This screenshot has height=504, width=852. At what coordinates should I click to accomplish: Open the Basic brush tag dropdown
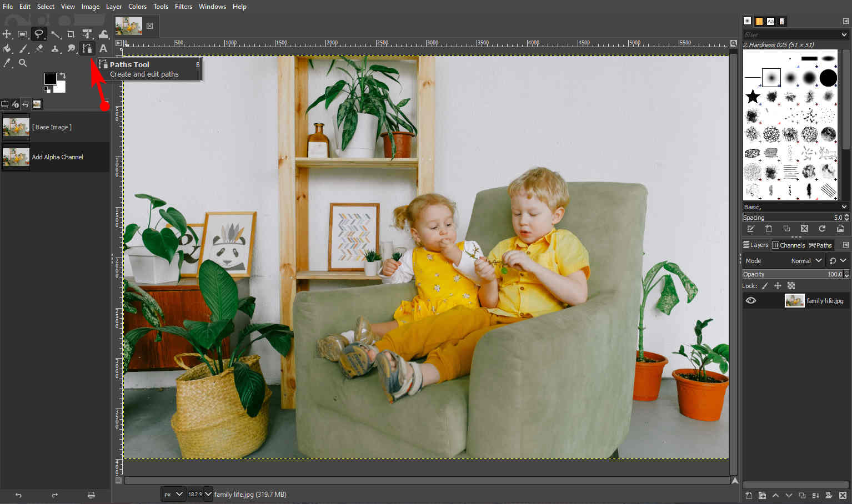[795, 207]
